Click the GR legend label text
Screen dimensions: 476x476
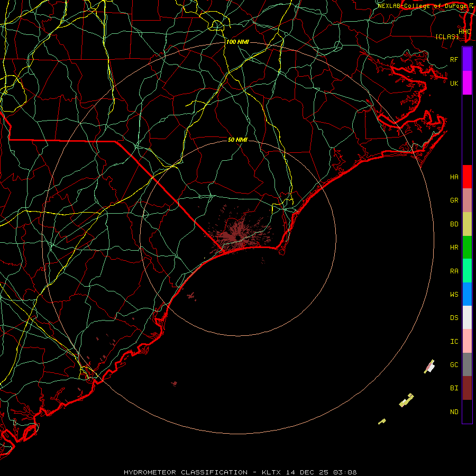click(454, 200)
